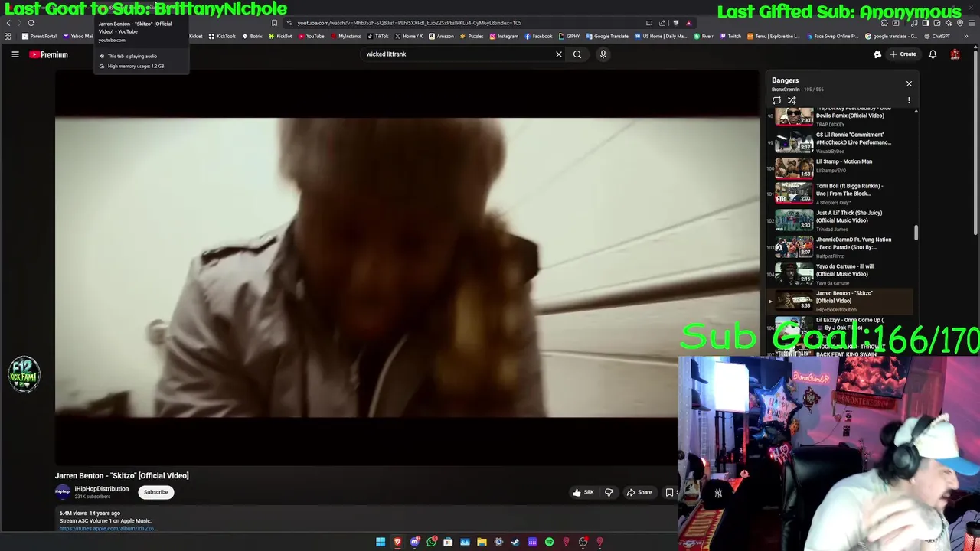Open File Explorer in taskbar
This screenshot has height=551, width=980.
(482, 542)
